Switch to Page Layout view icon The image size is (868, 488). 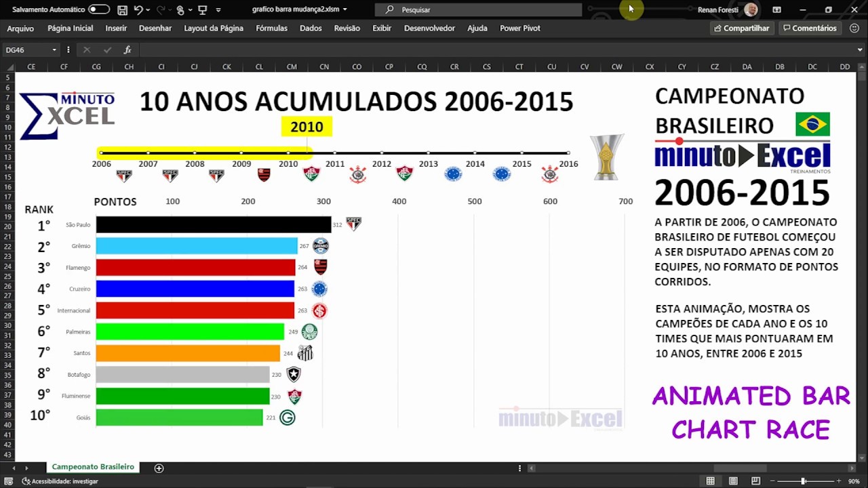pos(733,481)
